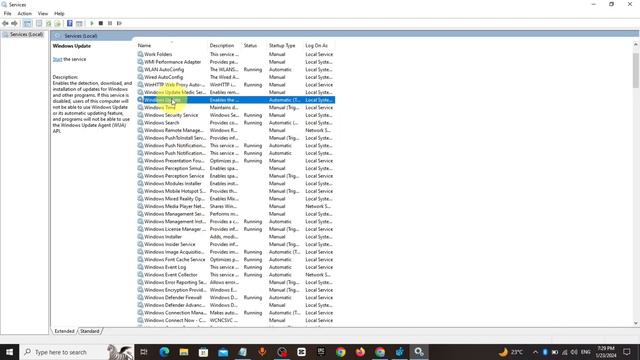This screenshot has width=640, height=360.
Task: Click the Stop Service square icon
Action: pos(101,23)
